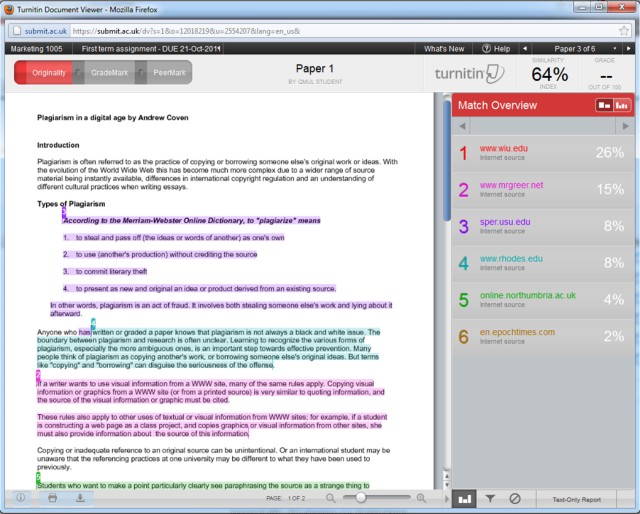Open the excluded sources icon
The height and width of the screenshot is (514, 640).
click(x=515, y=499)
